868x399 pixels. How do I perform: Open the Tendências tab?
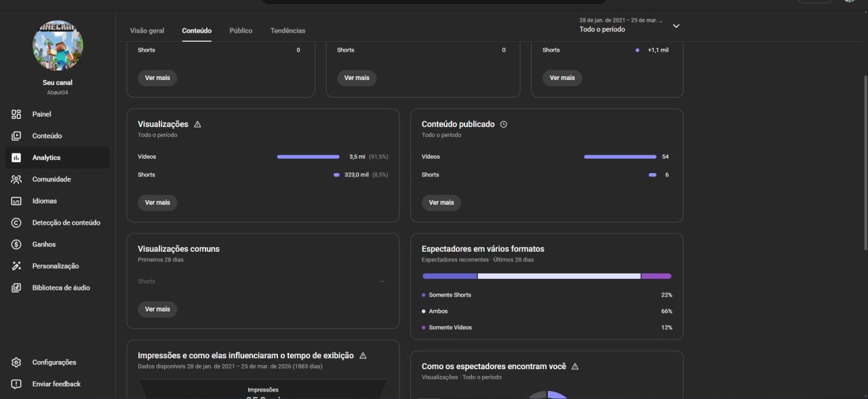pyautogui.click(x=288, y=31)
